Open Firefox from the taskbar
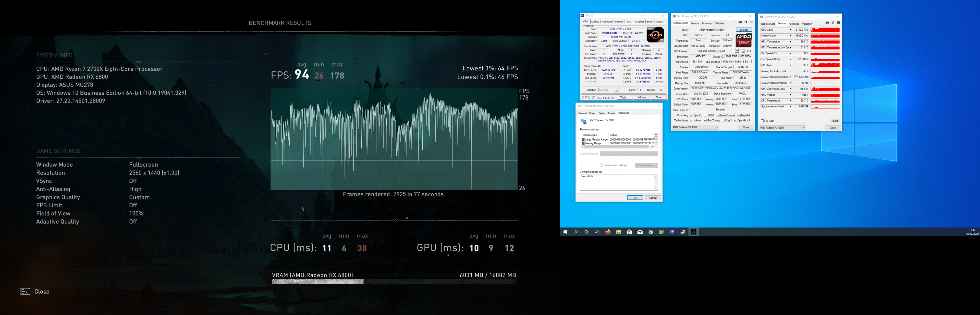Image resolution: width=980 pixels, height=315 pixels. click(x=608, y=232)
